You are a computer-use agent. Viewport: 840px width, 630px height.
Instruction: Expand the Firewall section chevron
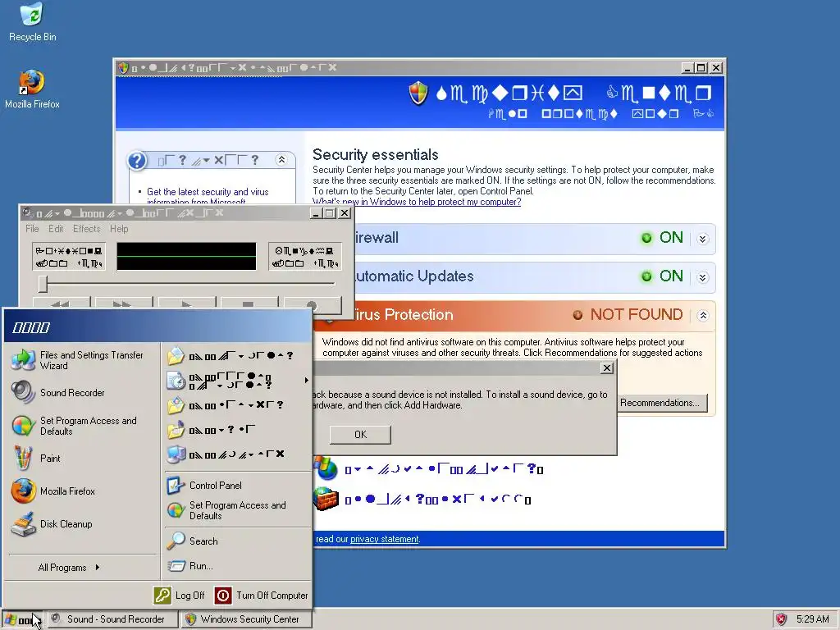[703, 239]
